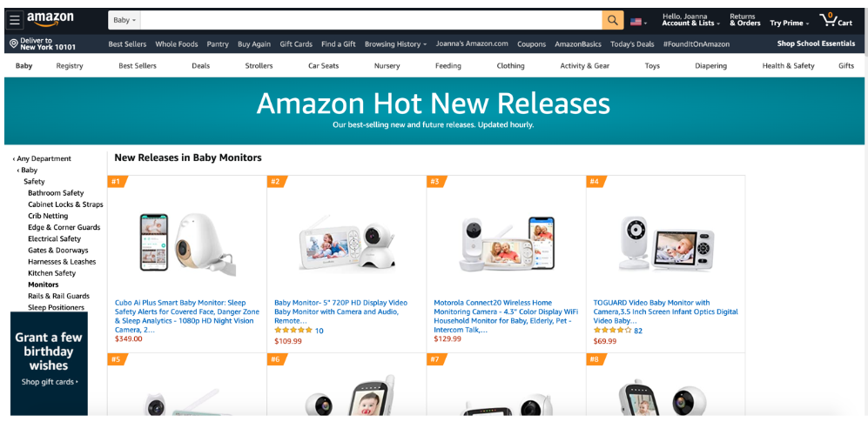Click the Amazon logo
The height and width of the screenshot is (422, 868).
coord(50,20)
